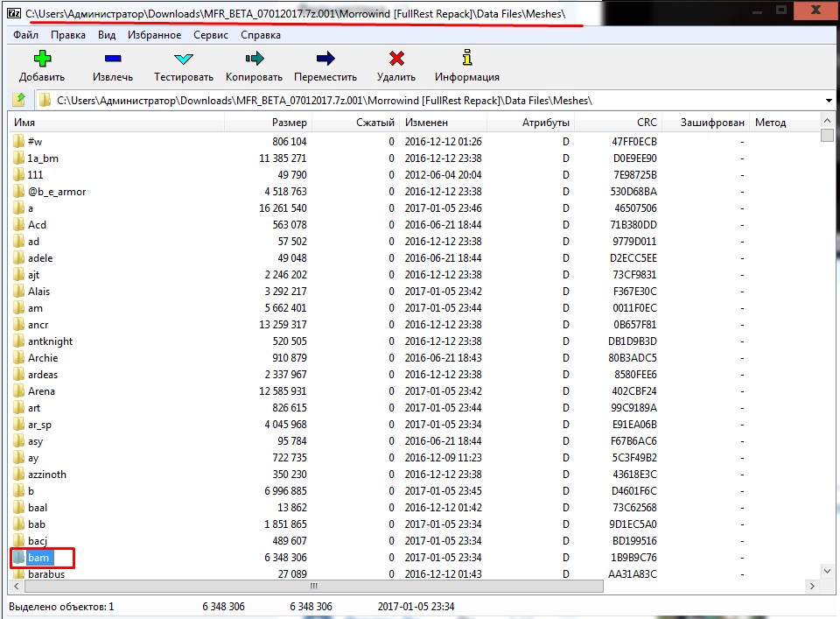The image size is (840, 619).
Task: Select the azzinoth folder row
Action: pos(46,475)
